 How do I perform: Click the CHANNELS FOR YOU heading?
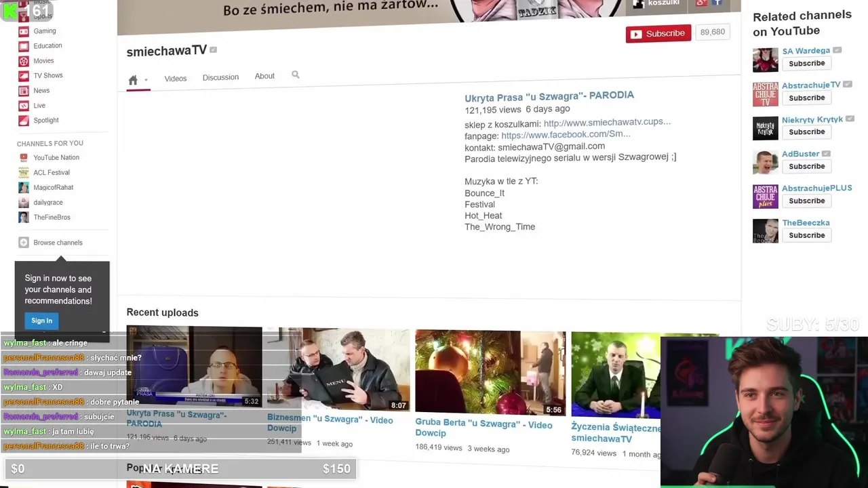pyautogui.click(x=50, y=144)
